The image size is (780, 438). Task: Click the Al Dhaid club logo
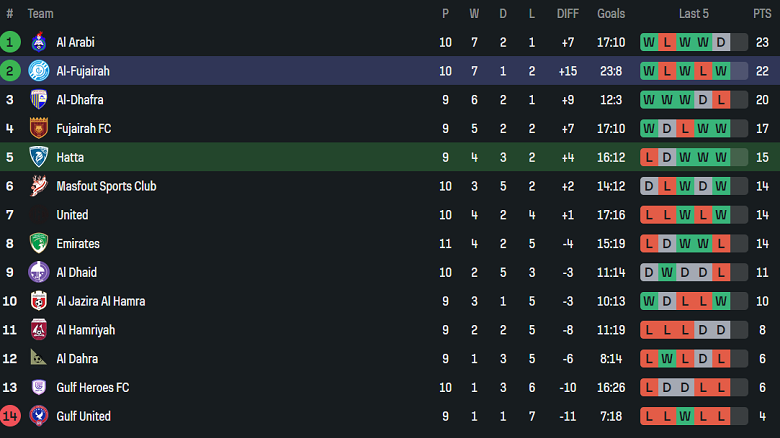pyautogui.click(x=39, y=272)
